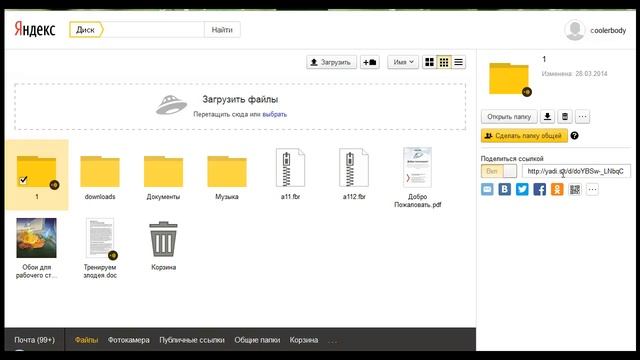Image resolution: width=640 pixels, height=360 pixels.
Task: Click the Яндекс logo
Action: pyautogui.click(x=35, y=30)
